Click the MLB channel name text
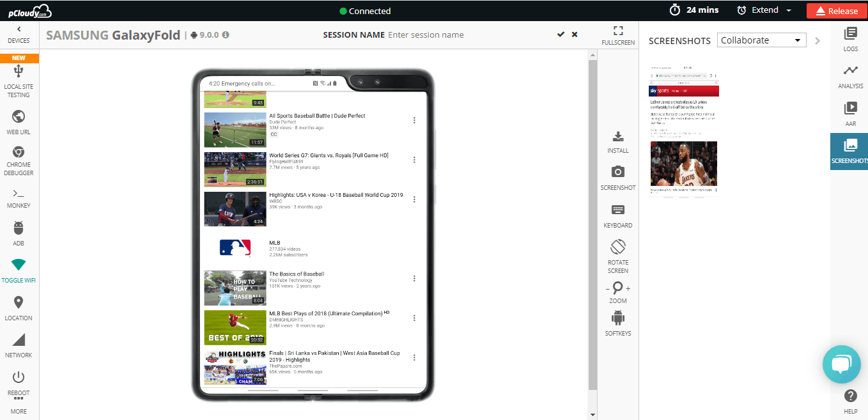868x420 pixels. coord(275,243)
